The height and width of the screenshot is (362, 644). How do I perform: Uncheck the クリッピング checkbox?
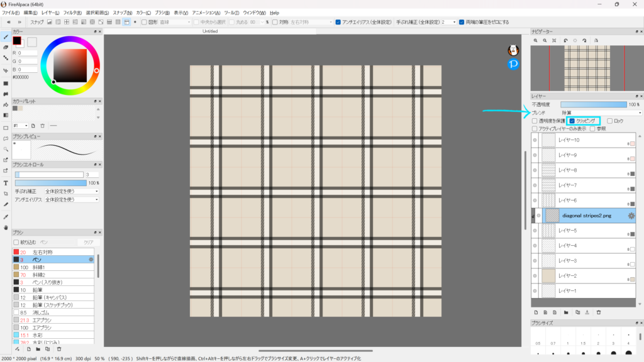tap(572, 121)
